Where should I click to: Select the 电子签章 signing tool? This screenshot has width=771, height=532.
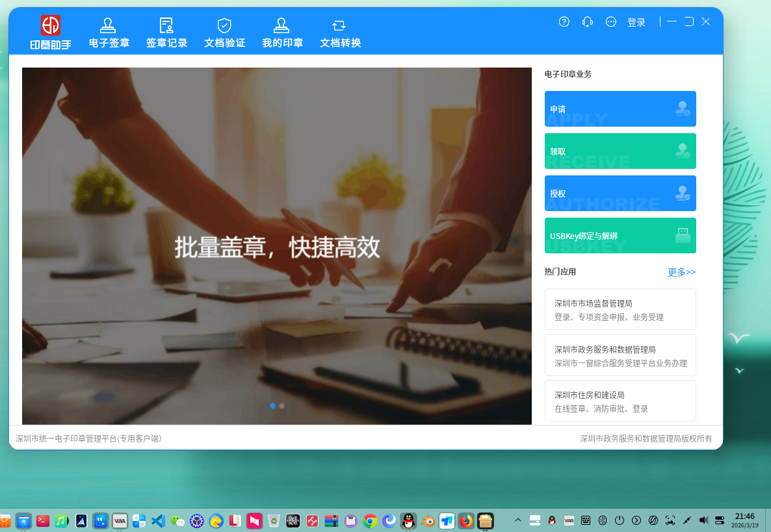(x=108, y=31)
